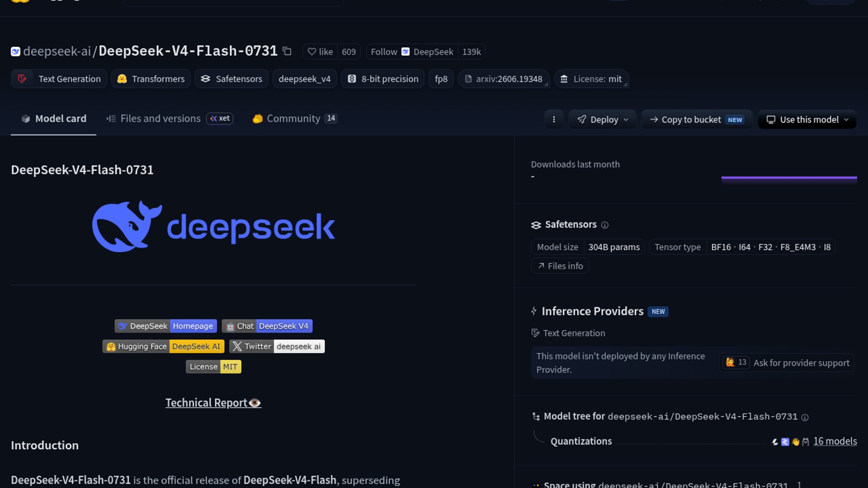
Task: Click the NEW badge beside Inference Providers
Action: (658, 311)
